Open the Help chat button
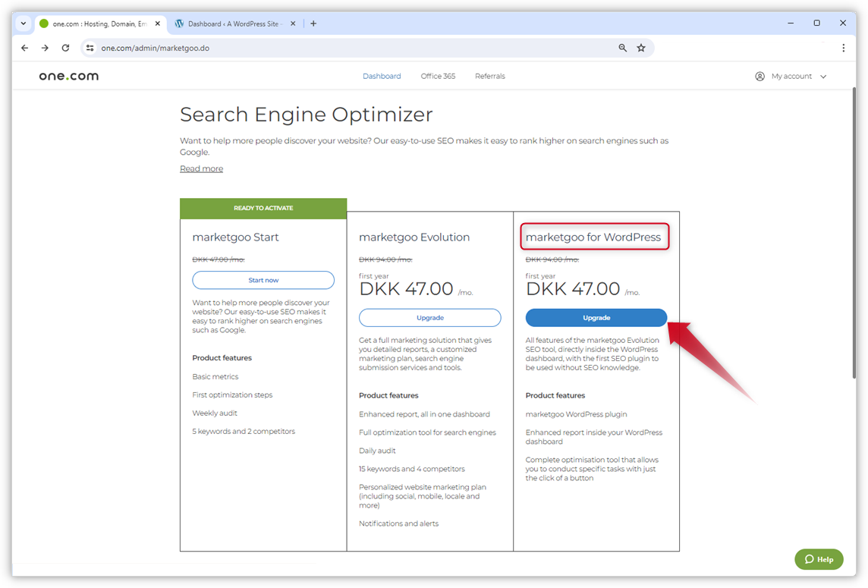Viewport: 868px width, 588px height. (x=819, y=559)
